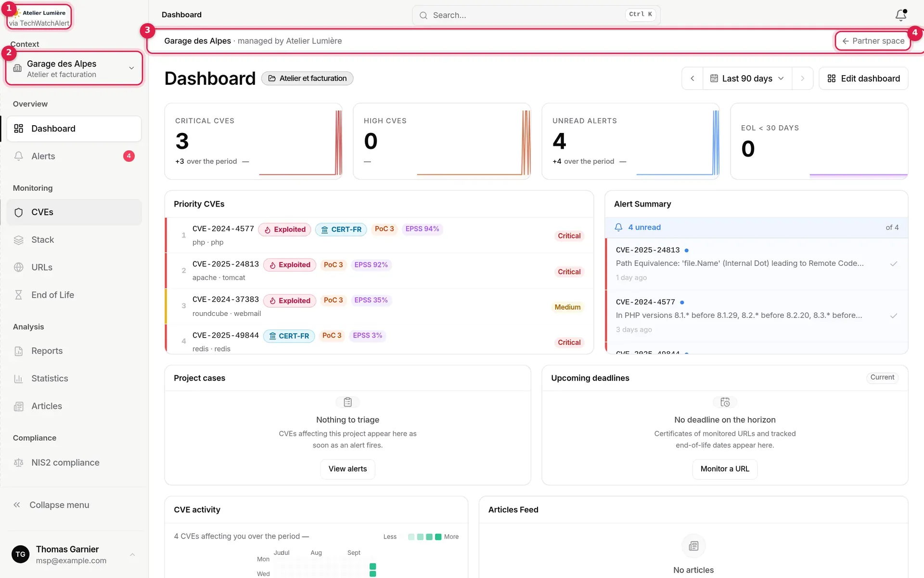Image resolution: width=924 pixels, height=578 pixels.
Task: Click the Reports document icon
Action: coord(19,351)
